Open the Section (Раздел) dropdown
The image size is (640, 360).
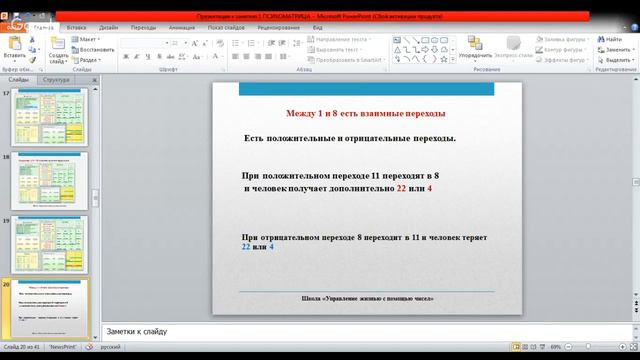click(x=86, y=60)
